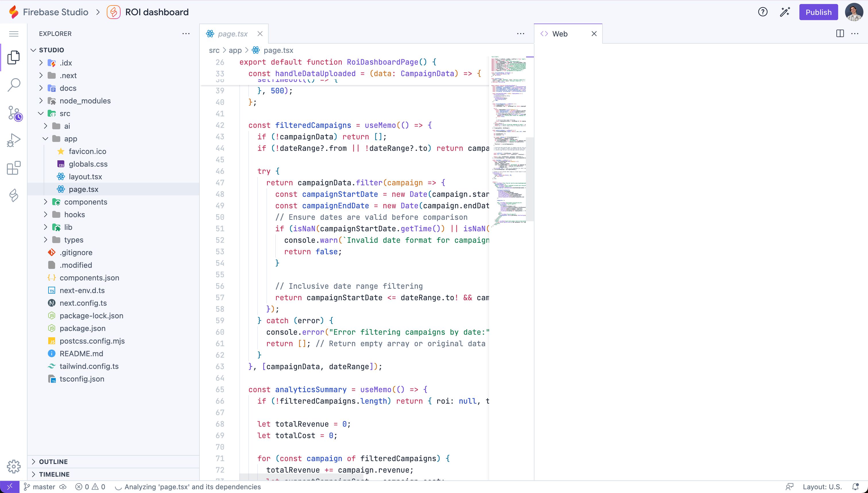Expand the TIMELINE section
The image size is (868, 493).
point(113,474)
